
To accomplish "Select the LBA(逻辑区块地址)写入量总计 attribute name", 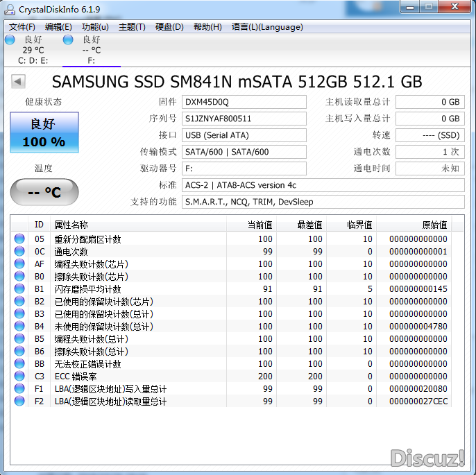I will point(110,389).
